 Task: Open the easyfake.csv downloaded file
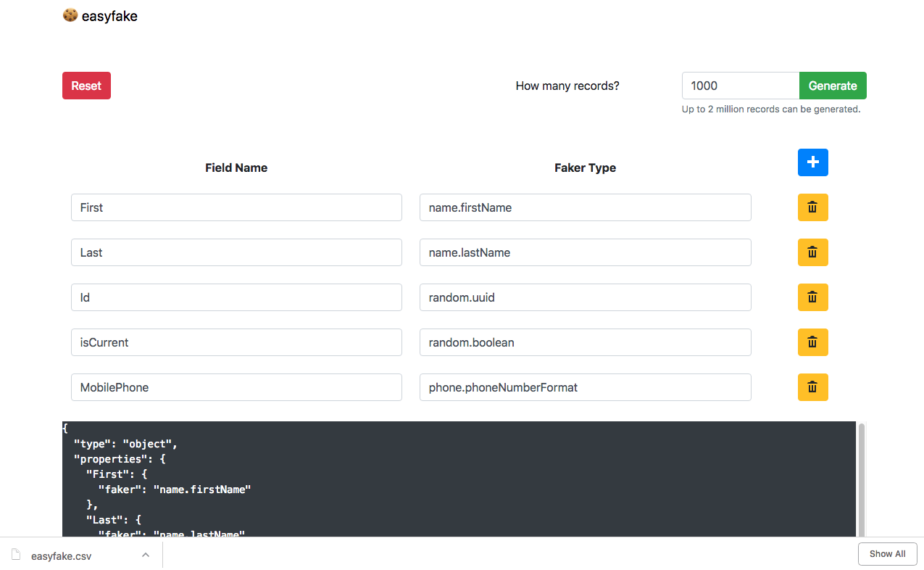62,556
